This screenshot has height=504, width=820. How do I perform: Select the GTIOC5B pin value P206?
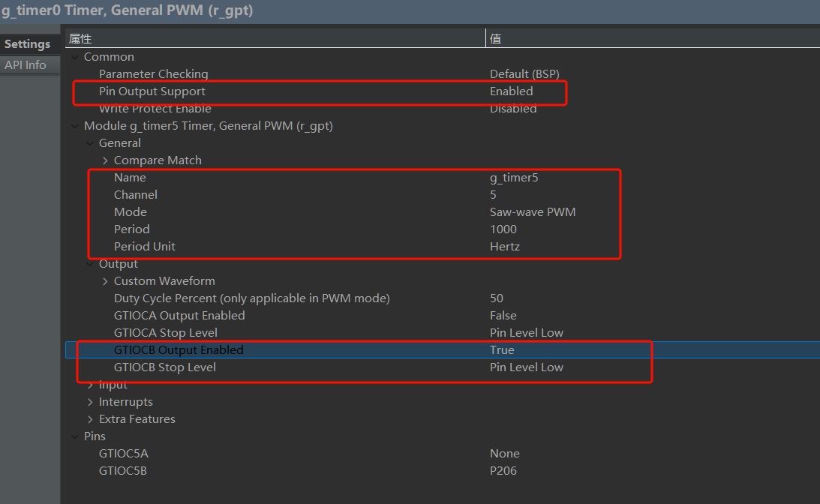tap(503, 471)
